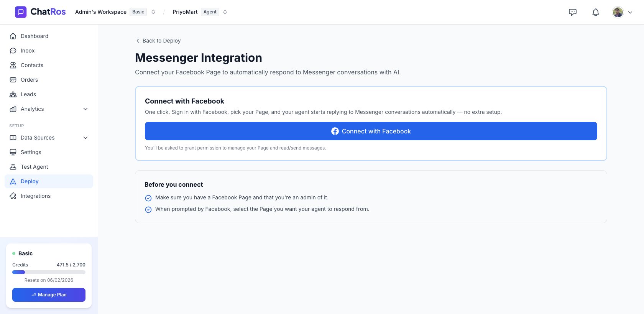Screen dimensions: 644x314
Task: Click the permission note below connect button
Action: coord(235,148)
